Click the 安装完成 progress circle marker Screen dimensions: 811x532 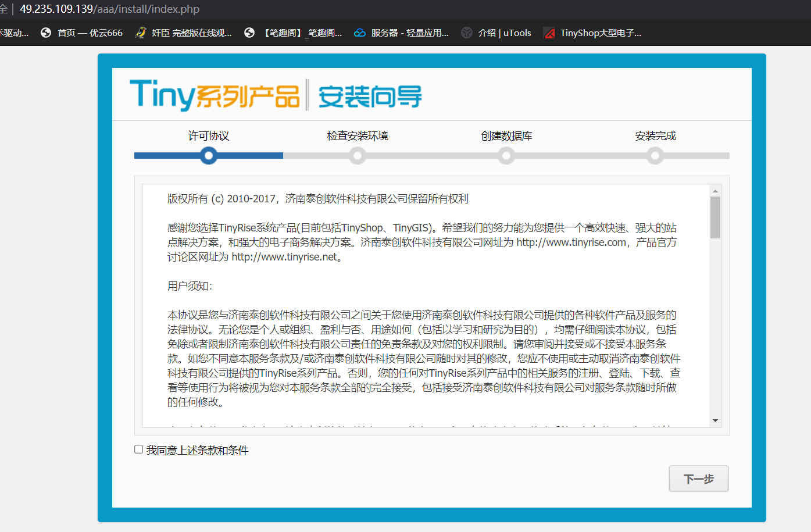(x=655, y=156)
